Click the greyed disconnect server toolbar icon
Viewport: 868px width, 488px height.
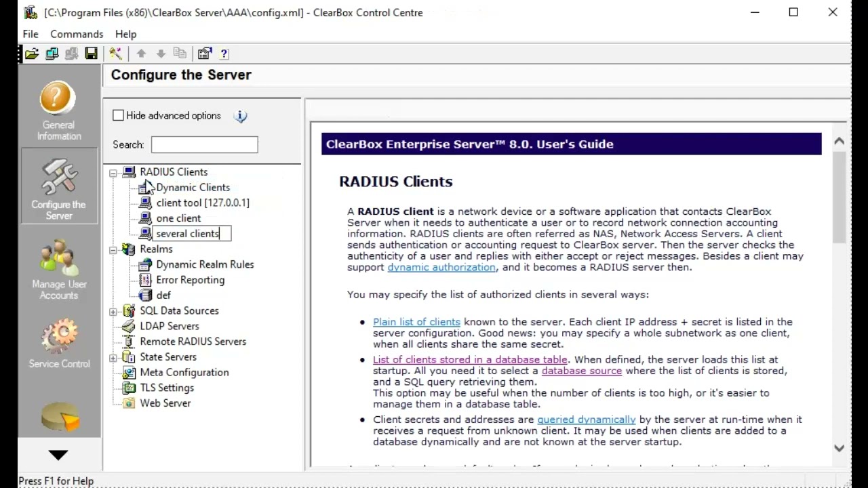point(71,54)
